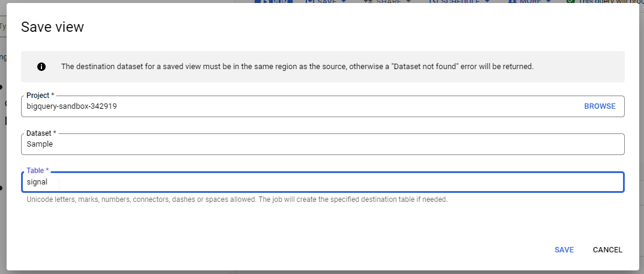
Task: Click the Table field label
Action: pyautogui.click(x=38, y=171)
